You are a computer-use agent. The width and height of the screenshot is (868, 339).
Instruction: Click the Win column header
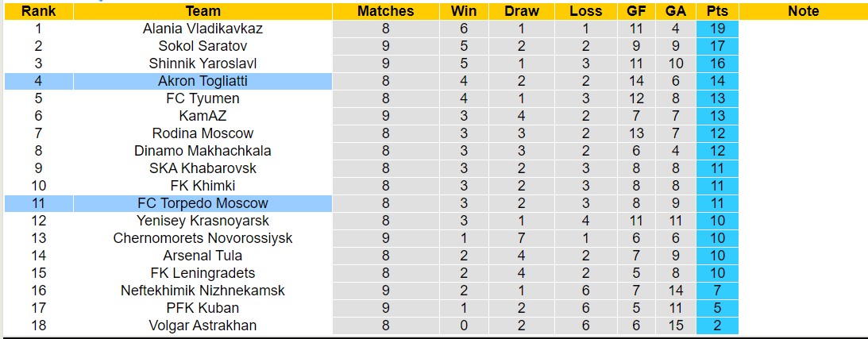click(464, 11)
